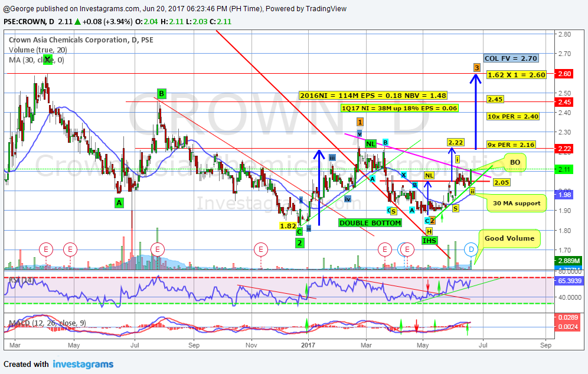Viewport: 588px width, 374px height.
Task: Click the COL FV = 2.70 label
Action: pos(511,58)
